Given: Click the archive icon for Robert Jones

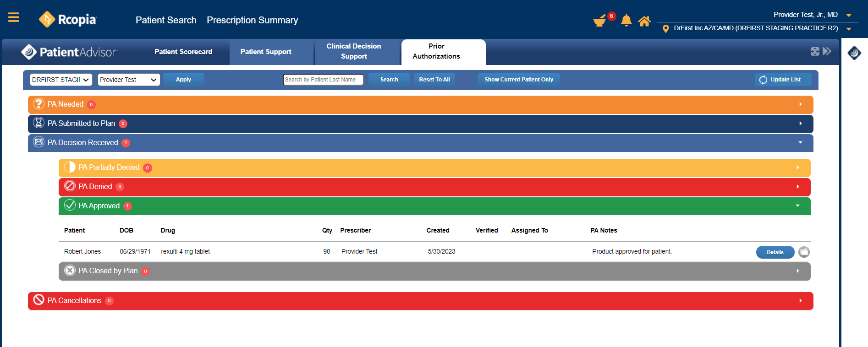Looking at the screenshot, I should 804,252.
